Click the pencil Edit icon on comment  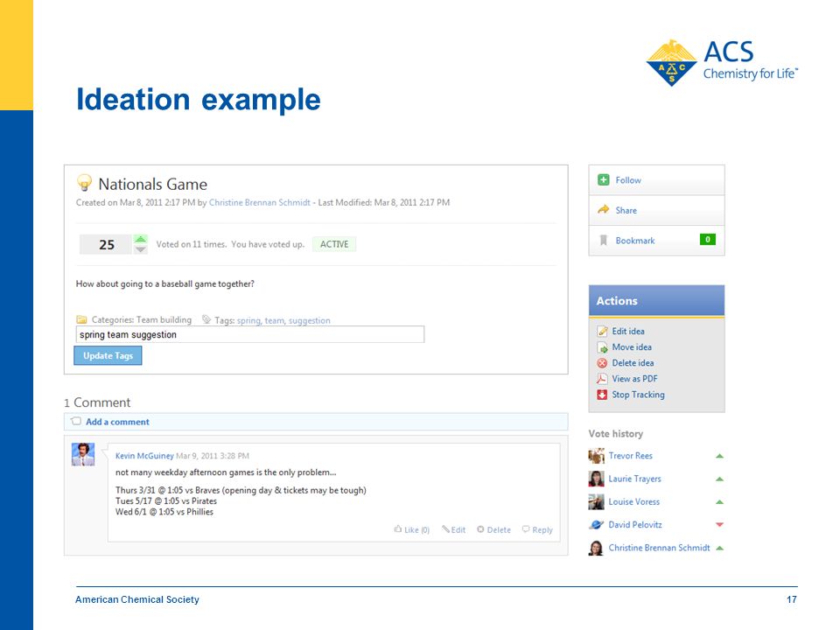445,529
